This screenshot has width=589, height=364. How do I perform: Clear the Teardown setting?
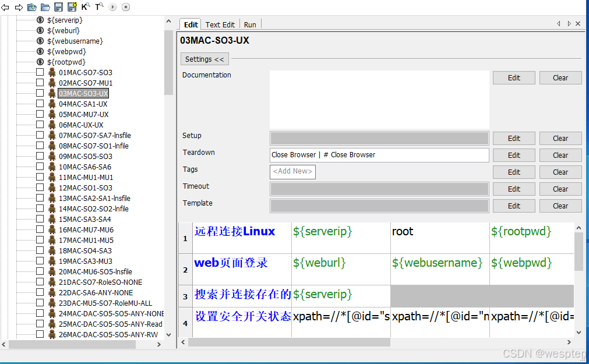[560, 155]
